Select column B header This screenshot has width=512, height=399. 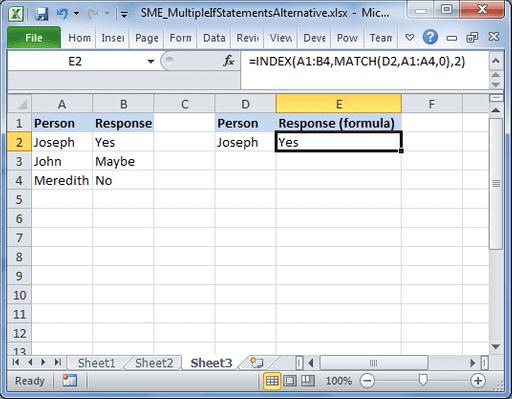pyautogui.click(x=123, y=104)
